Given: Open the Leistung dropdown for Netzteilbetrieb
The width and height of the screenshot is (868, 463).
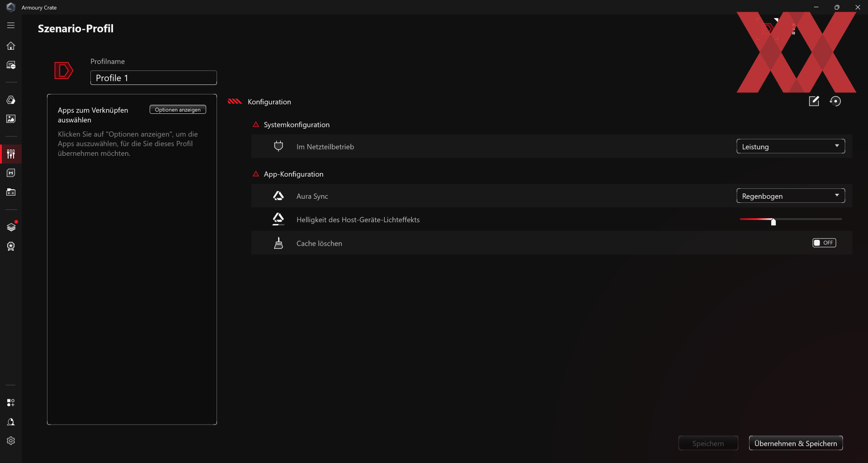Looking at the screenshot, I should point(790,146).
